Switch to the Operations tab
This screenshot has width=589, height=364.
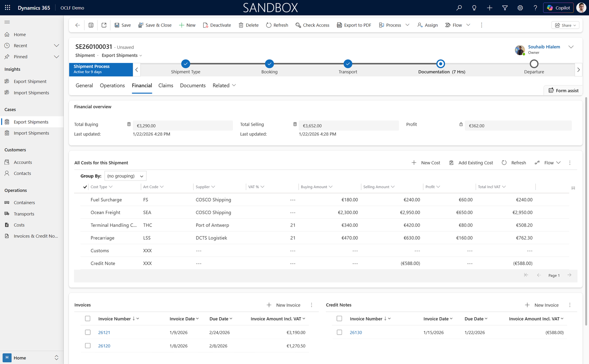(x=112, y=85)
